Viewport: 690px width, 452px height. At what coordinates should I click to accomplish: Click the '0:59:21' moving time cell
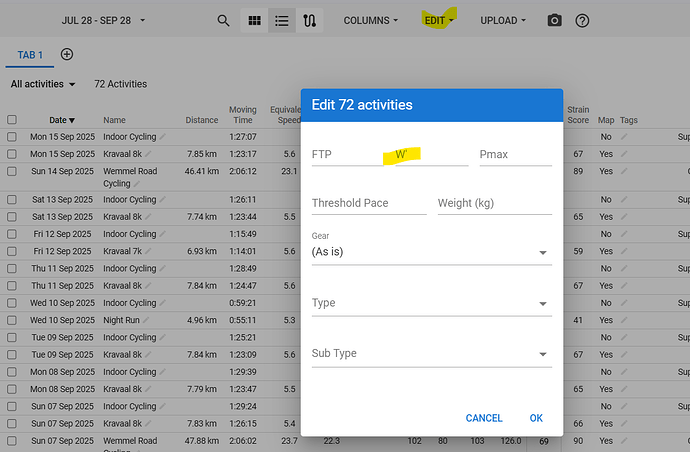click(x=242, y=303)
